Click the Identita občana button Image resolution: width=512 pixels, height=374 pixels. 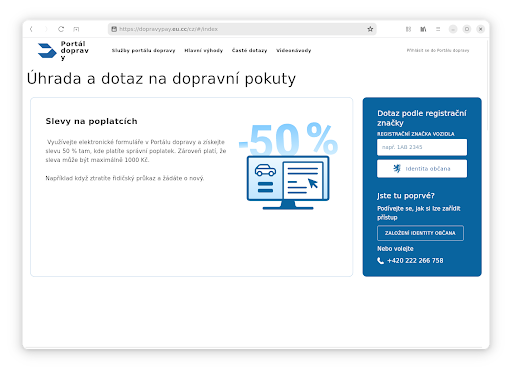(422, 169)
